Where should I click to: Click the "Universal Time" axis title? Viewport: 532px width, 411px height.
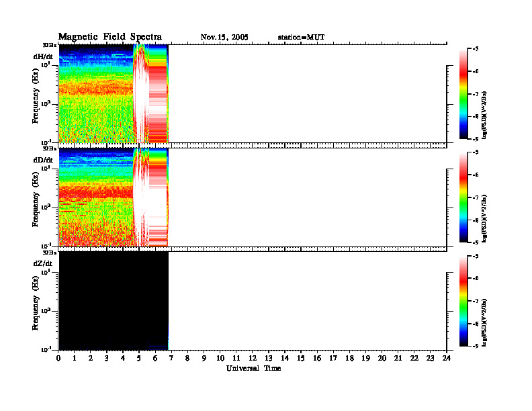[x=254, y=368]
